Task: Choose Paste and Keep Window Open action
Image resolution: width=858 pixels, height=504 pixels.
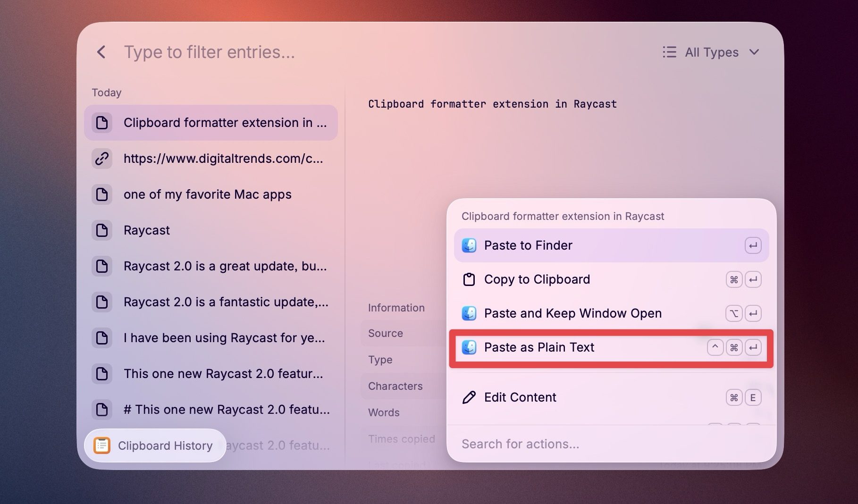Action: pyautogui.click(x=611, y=313)
